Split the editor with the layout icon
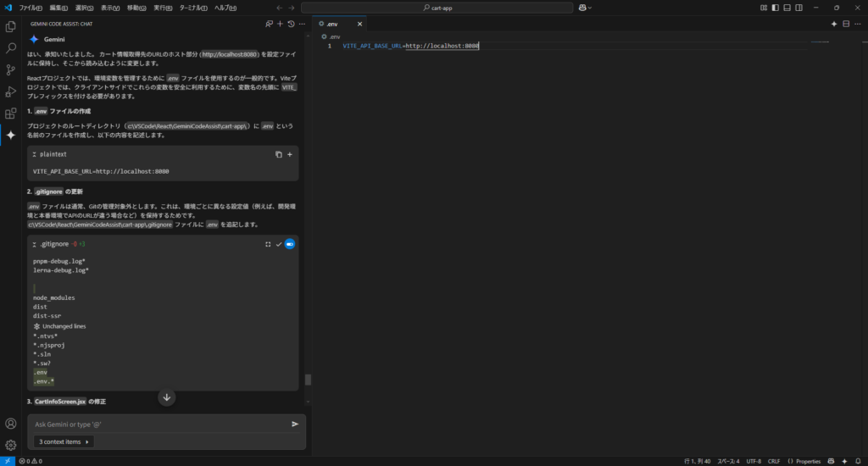 (846, 24)
